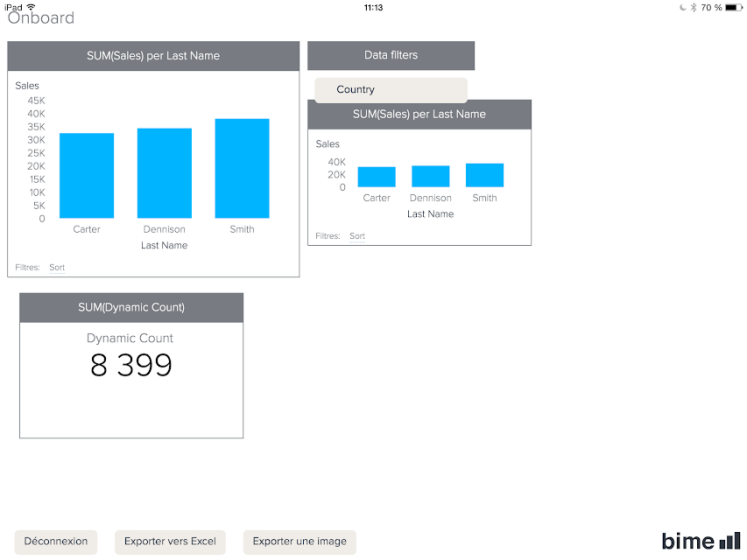
Task: Tap the Wi-Fi status icon
Action: click(31, 7)
